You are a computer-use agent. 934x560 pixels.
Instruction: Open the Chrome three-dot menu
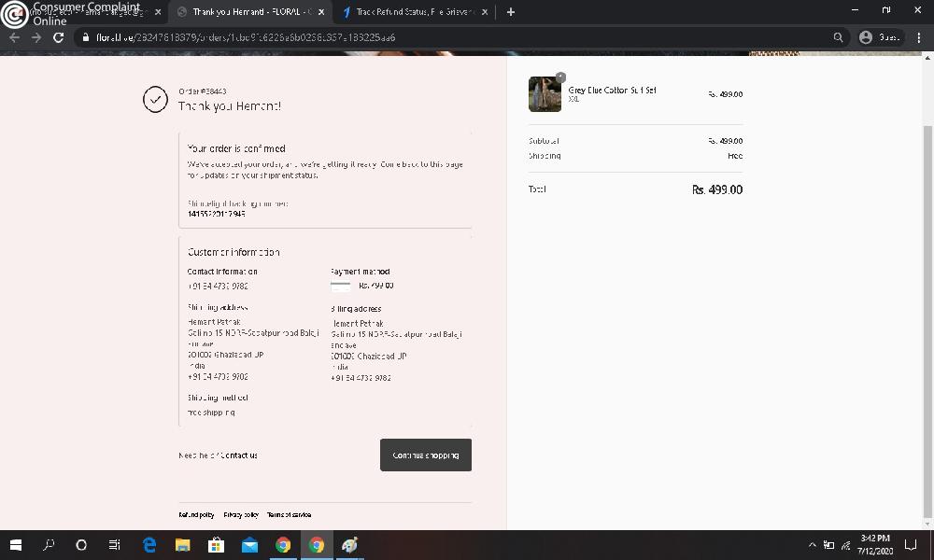tap(920, 37)
